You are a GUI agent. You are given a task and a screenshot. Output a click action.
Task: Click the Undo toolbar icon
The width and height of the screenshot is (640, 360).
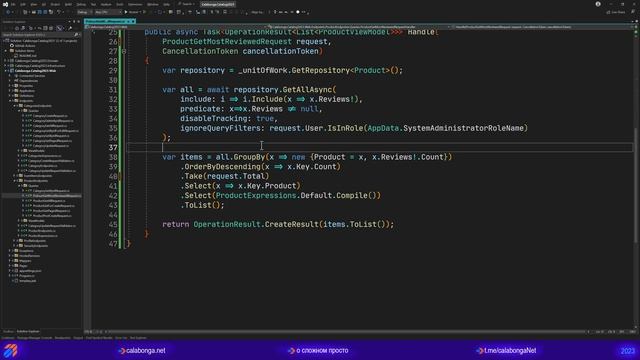[59, 12]
